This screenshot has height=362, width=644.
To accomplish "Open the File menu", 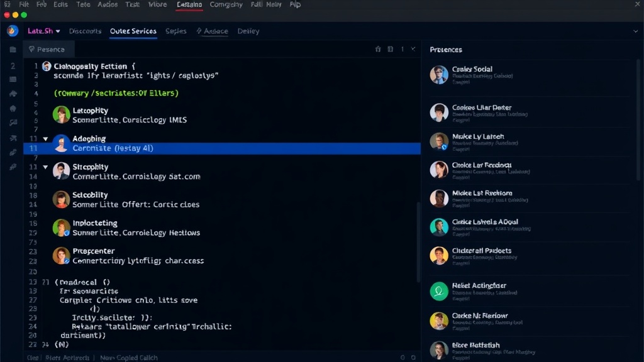I will (24, 4).
